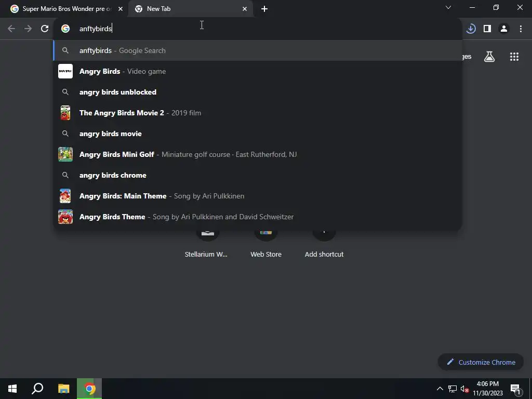Screen dimensions: 532x399
Task: Select Angry Birds Theme by Pulkkinen and Schweitzer
Action: [258, 217]
